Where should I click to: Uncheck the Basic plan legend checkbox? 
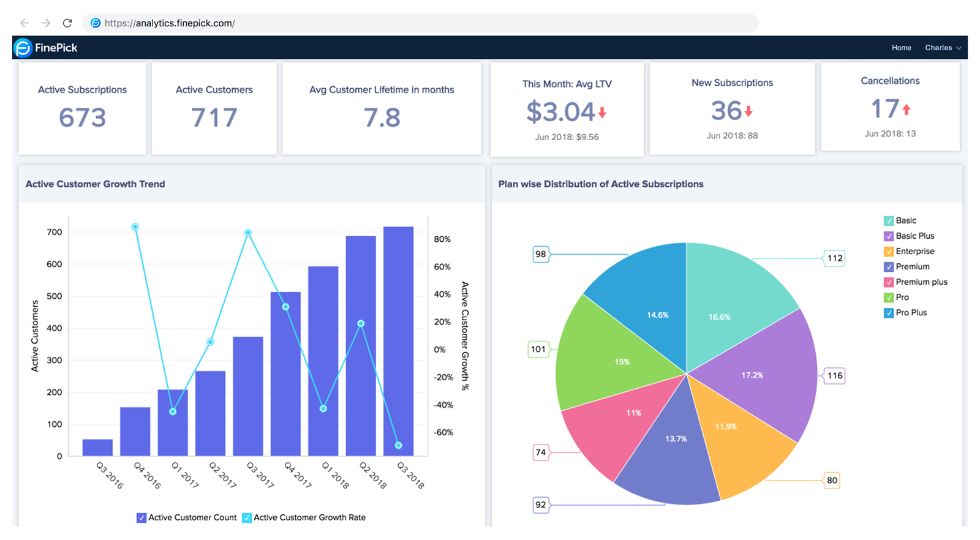coord(889,221)
